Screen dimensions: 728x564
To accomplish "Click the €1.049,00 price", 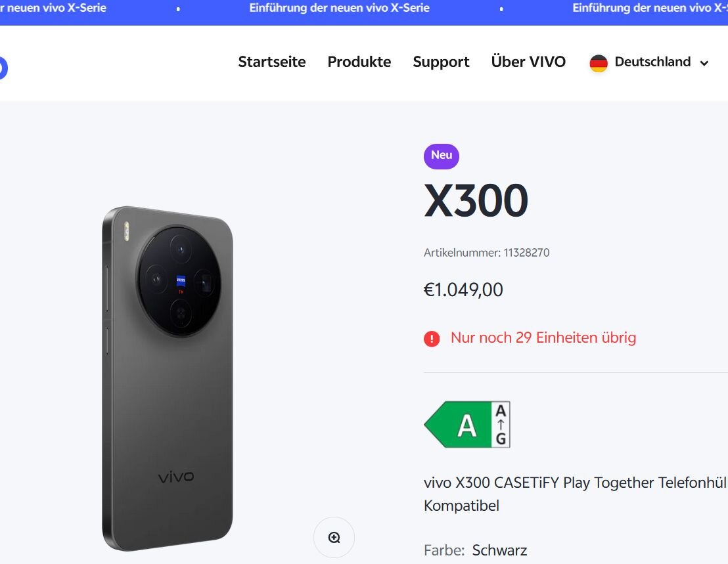I will [464, 290].
